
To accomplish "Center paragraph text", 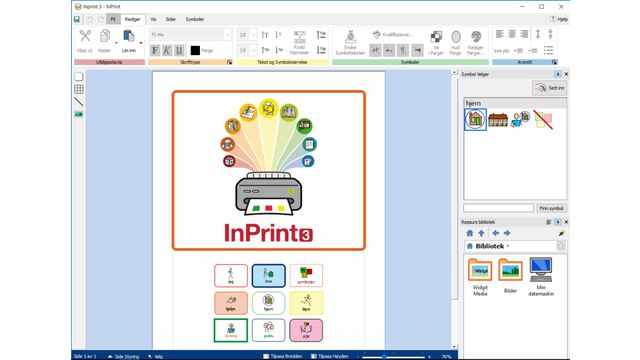I will 512,34.
